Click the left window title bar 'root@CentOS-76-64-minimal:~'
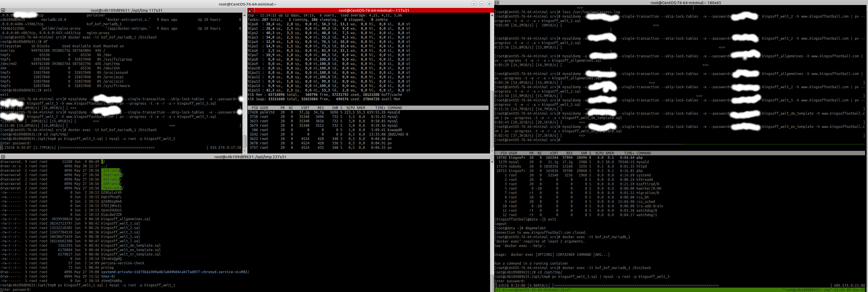The image size is (868, 292). 247,4
